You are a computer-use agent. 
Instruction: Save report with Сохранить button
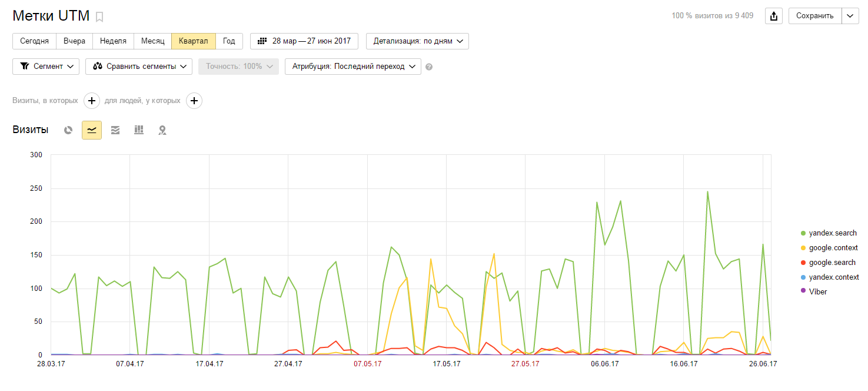[x=815, y=16]
